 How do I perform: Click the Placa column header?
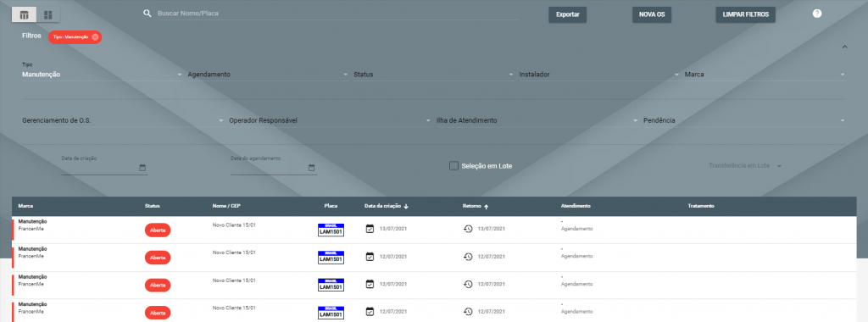(x=331, y=207)
